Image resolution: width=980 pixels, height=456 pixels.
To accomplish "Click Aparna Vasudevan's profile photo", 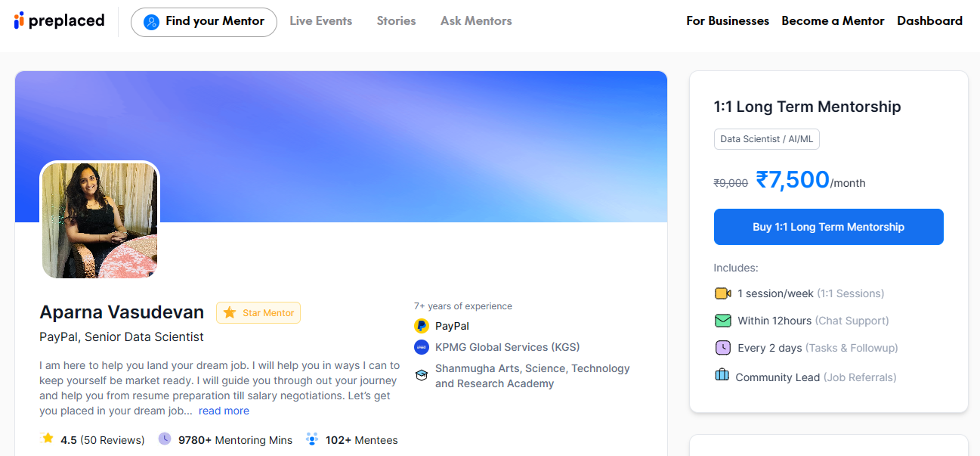I will point(100,220).
